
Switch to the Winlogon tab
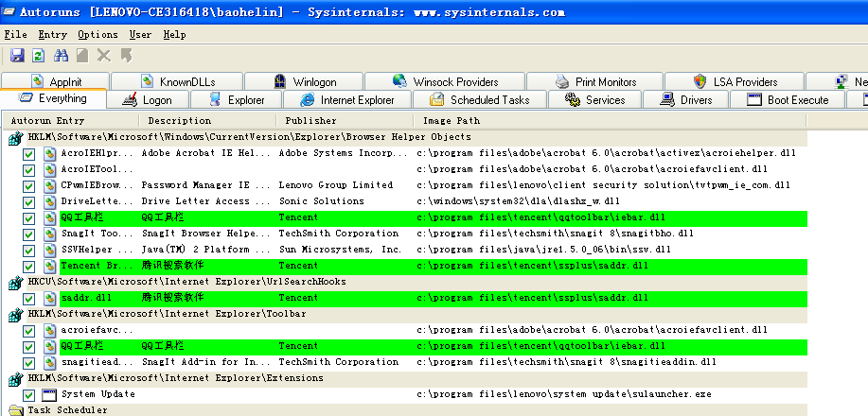click(304, 82)
